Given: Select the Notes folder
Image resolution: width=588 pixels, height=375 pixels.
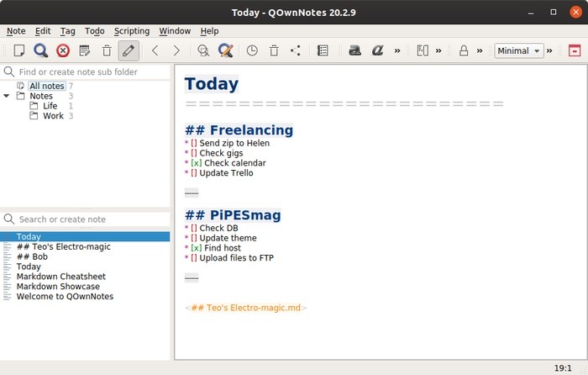Looking at the screenshot, I should (41, 96).
